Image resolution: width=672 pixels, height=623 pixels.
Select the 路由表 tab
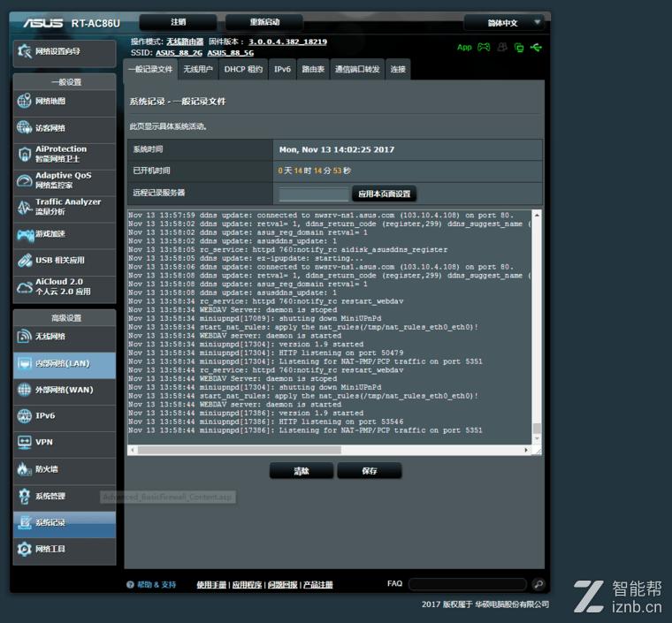click(313, 69)
